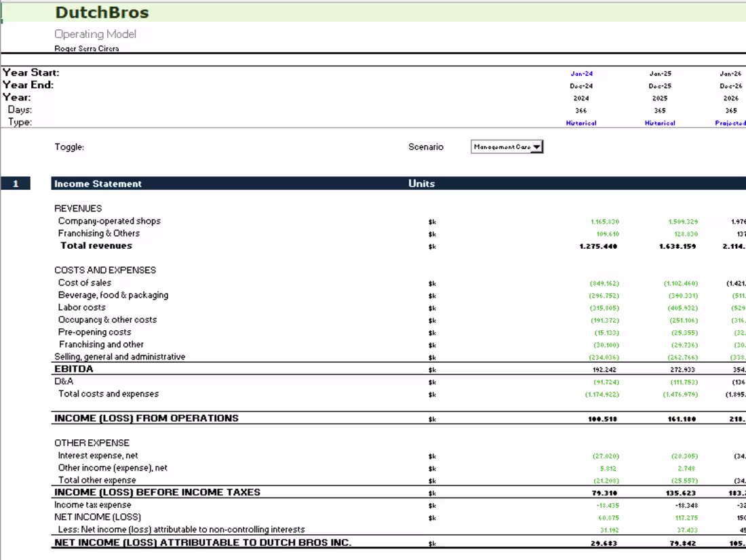
Task: Click INCOME (LOSS) FROM OPERATIONS label
Action: coord(146,418)
